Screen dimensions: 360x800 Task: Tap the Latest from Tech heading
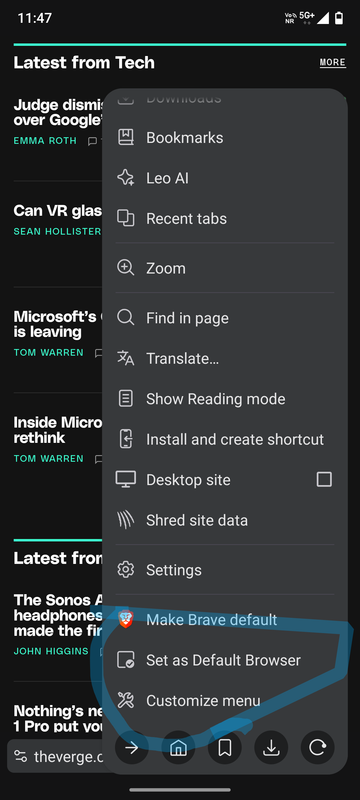84,62
